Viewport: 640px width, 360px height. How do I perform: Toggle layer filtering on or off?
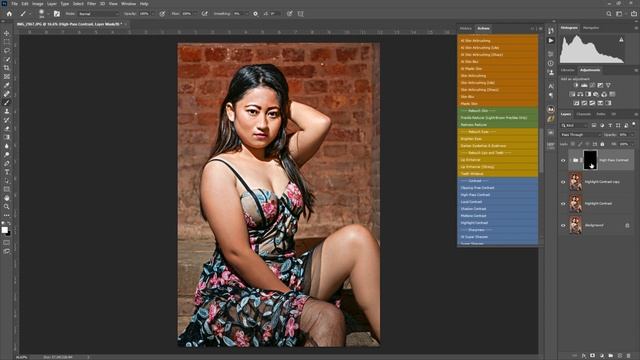[x=634, y=124]
